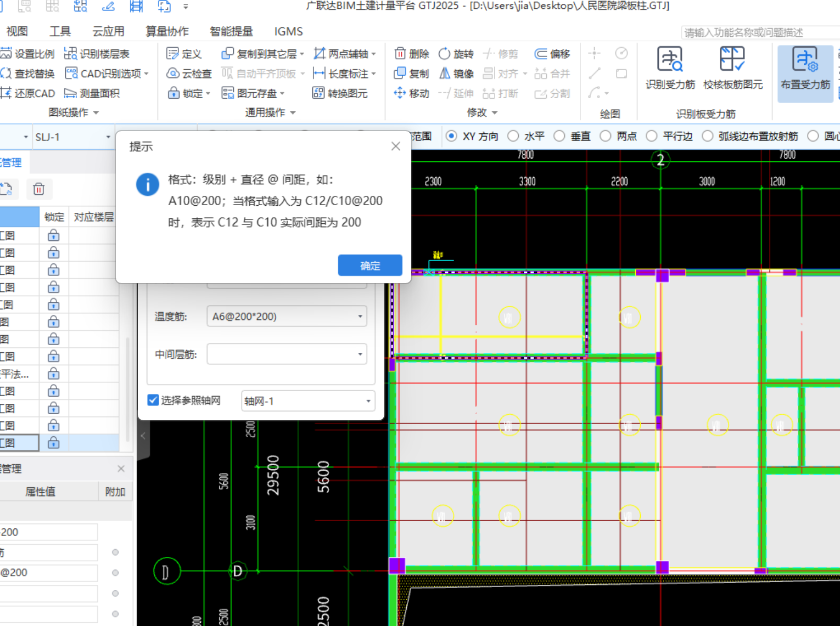Viewport: 840px width, 626px height.
Task: Click the 对应楼层 column header
Action: (93, 217)
